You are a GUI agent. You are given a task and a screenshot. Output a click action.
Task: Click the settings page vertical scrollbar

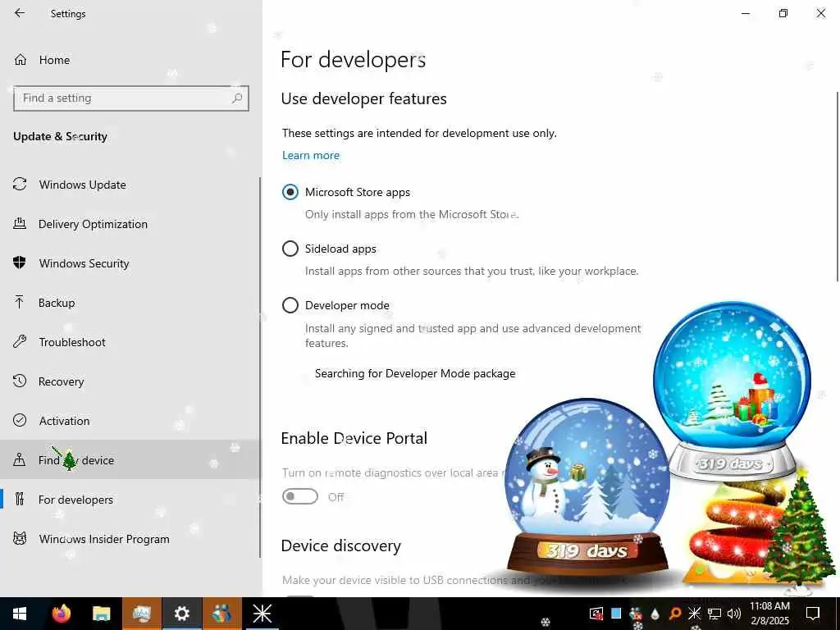[838, 186]
